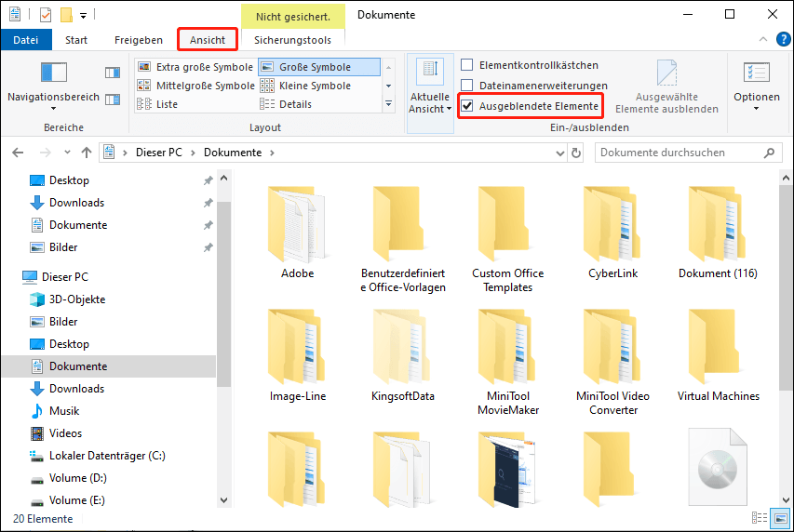
Task: Click the new folder icon in title bar
Action: [66, 15]
